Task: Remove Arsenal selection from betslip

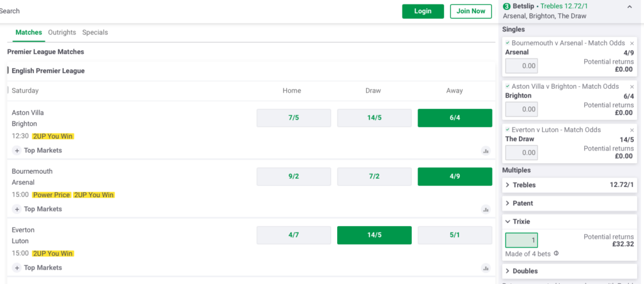Action: [631, 43]
